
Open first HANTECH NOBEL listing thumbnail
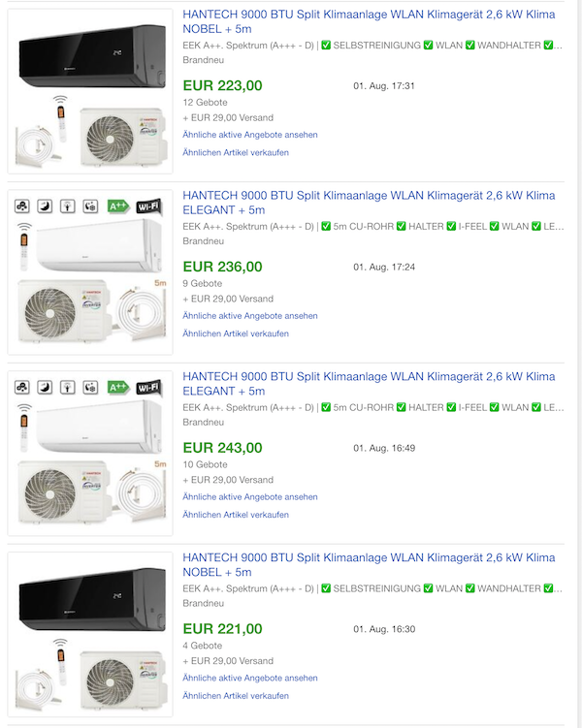pyautogui.click(x=90, y=91)
